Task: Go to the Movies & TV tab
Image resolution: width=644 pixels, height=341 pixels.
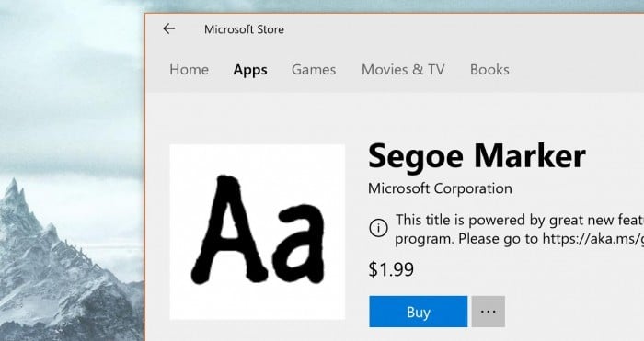Action: tap(403, 69)
